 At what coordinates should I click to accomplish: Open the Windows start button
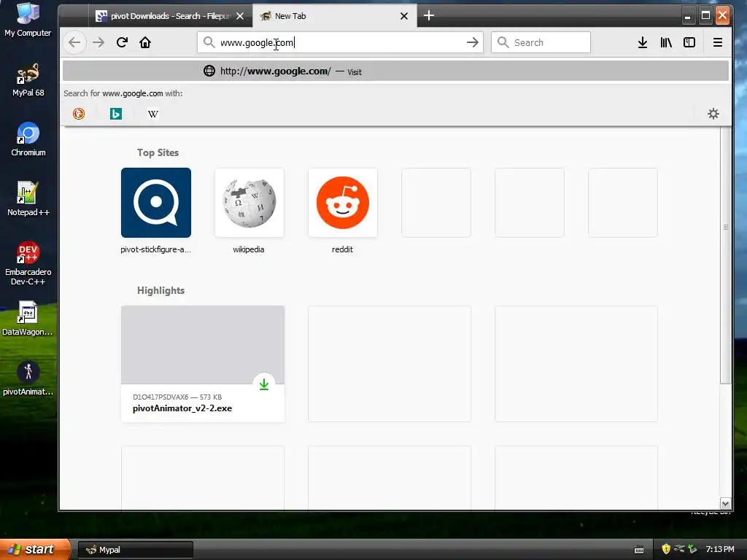coord(34,549)
